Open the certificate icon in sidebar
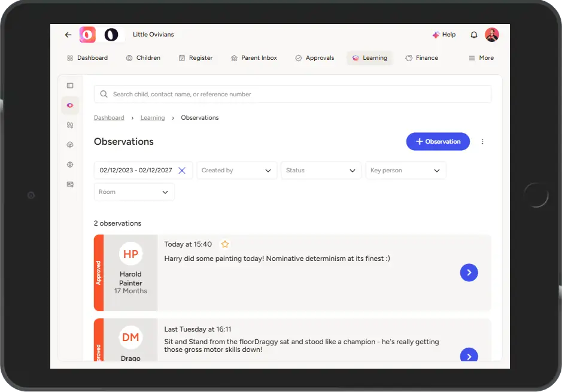Image resolution: width=562 pixels, height=392 pixels. [70, 184]
